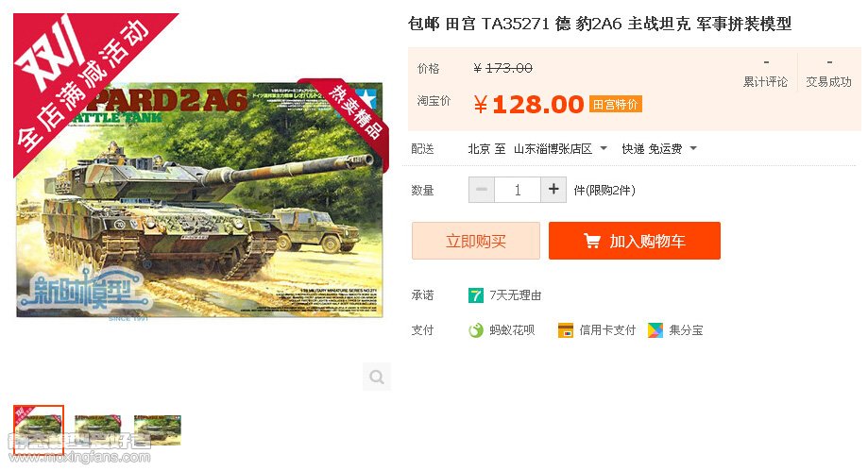Select the third product thumbnail

[157, 430]
